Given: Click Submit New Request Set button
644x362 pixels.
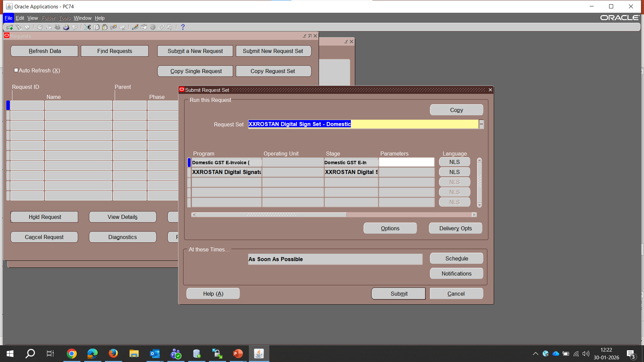Looking at the screenshot, I should (x=273, y=51).
